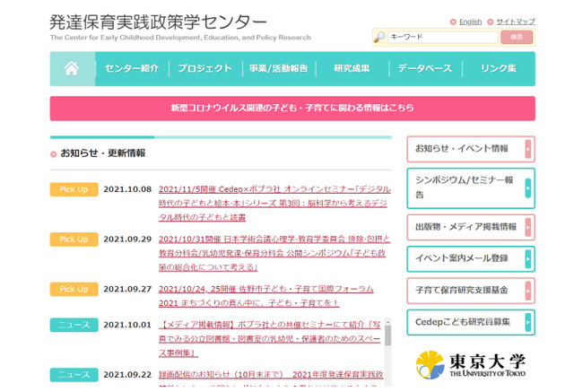574x392 pixels.
Task: Open the pink COVID-19 information banner
Action: pyautogui.click(x=292, y=109)
